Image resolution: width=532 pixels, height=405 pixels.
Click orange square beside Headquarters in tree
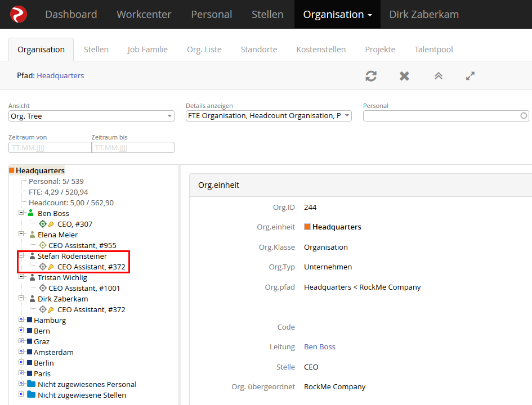click(11, 170)
